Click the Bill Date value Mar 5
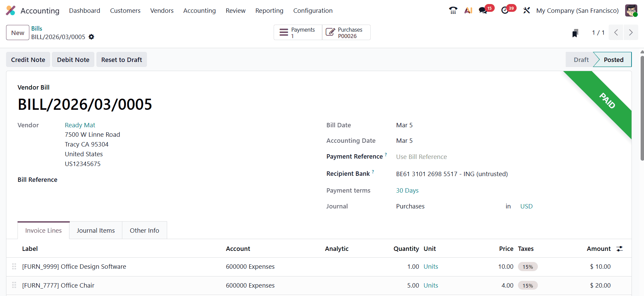 pyautogui.click(x=404, y=125)
